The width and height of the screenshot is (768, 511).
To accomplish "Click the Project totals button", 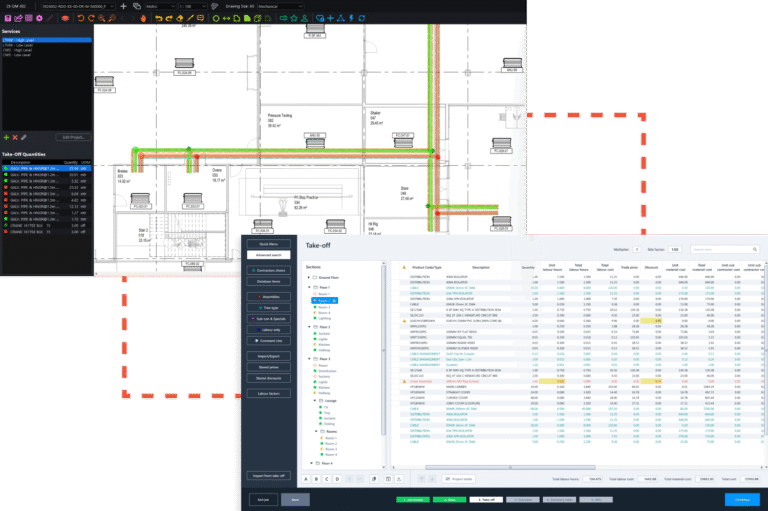I will pos(459,479).
